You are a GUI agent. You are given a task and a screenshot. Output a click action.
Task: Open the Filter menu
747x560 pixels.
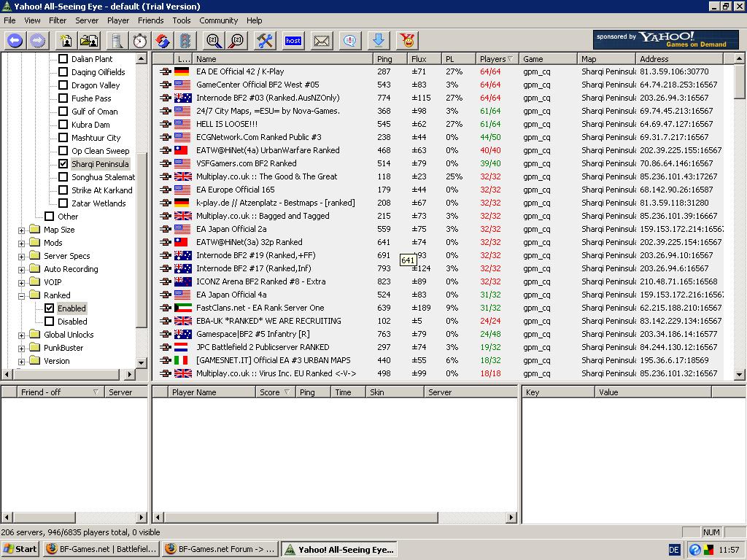(x=57, y=20)
